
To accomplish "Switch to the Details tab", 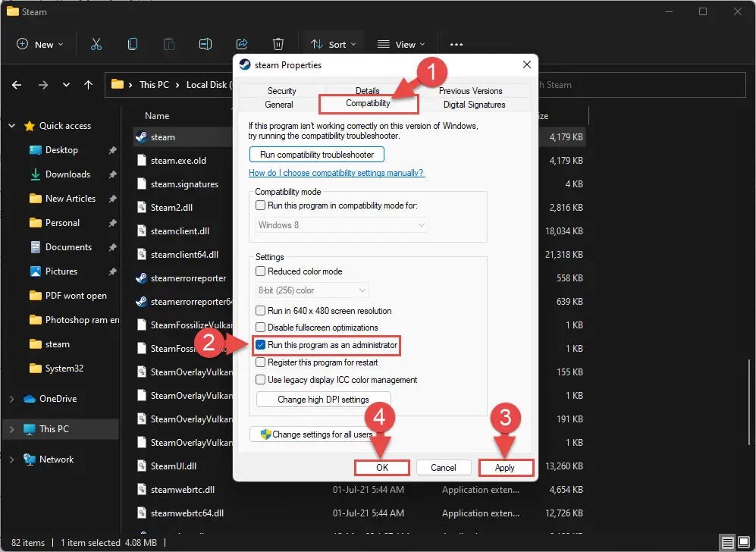I will (368, 89).
